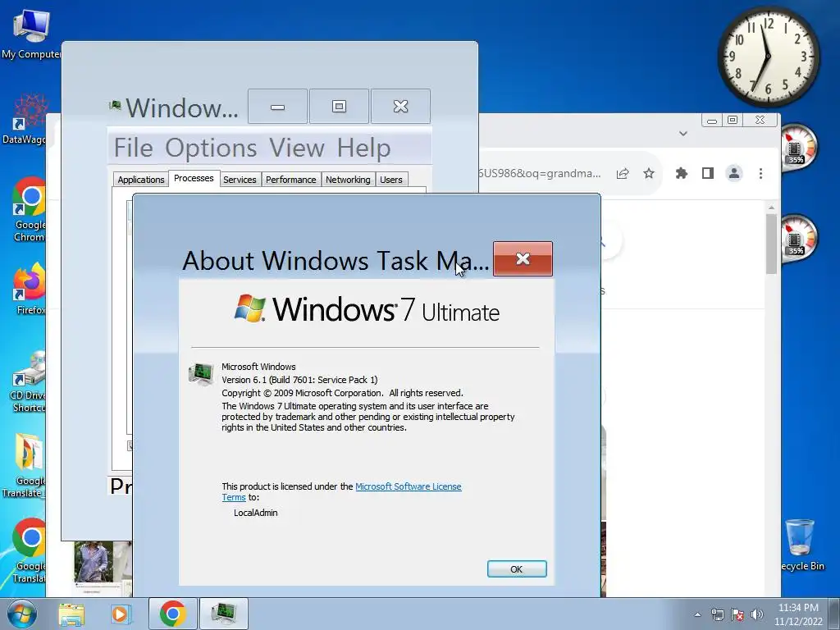Select the Chrome address bar URL text

coord(540,173)
